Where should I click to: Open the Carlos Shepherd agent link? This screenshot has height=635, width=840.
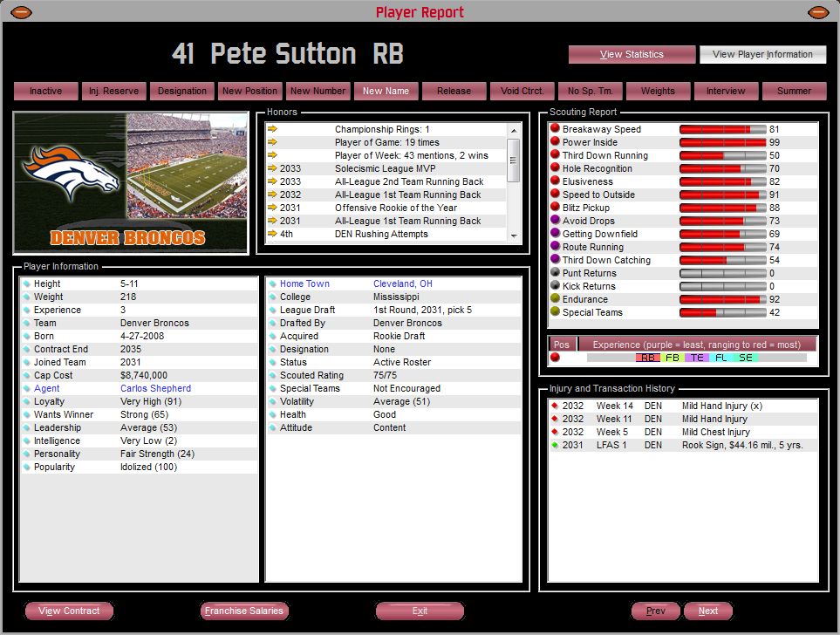pos(155,388)
